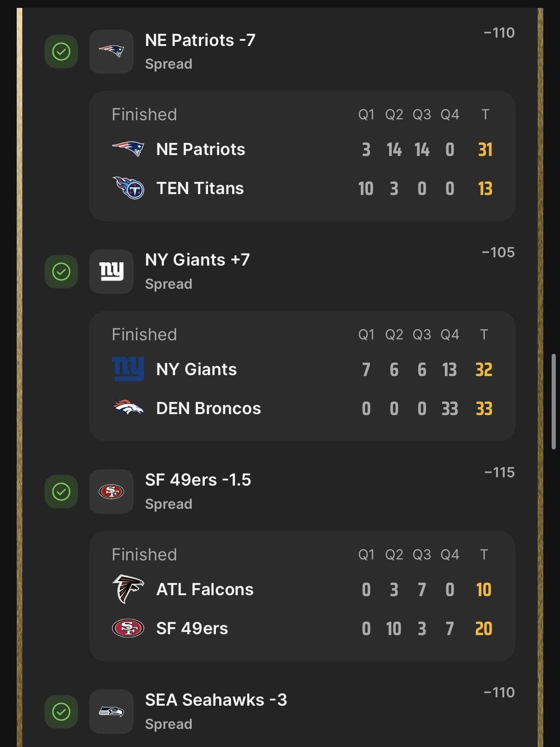Click the Titans logo in the scoreboard

click(129, 188)
